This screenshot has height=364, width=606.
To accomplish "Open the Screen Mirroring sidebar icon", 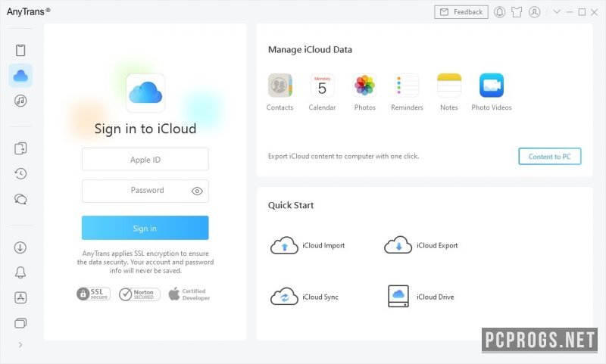I will pos(20,322).
